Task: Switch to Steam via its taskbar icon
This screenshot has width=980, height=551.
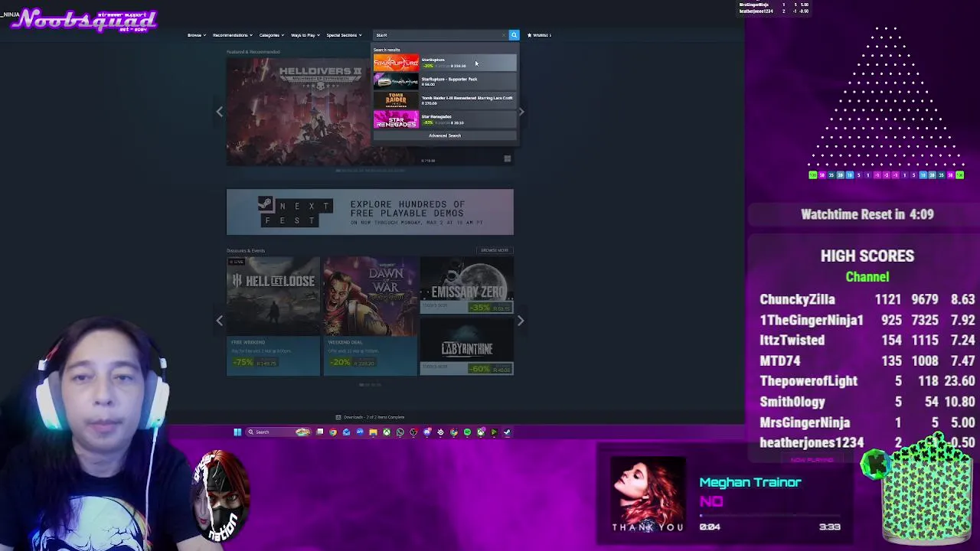Action: click(x=507, y=432)
